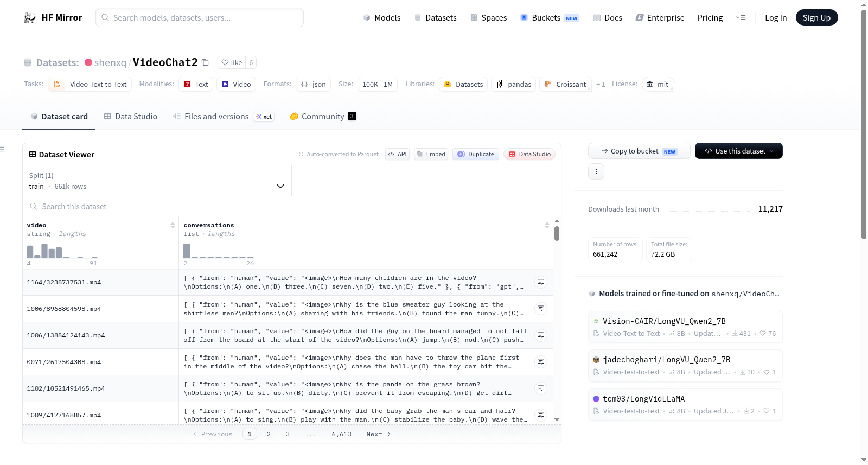Click the Video-Text-to-Text task tag
This screenshot has width=868, height=465.
pyautogui.click(x=90, y=84)
